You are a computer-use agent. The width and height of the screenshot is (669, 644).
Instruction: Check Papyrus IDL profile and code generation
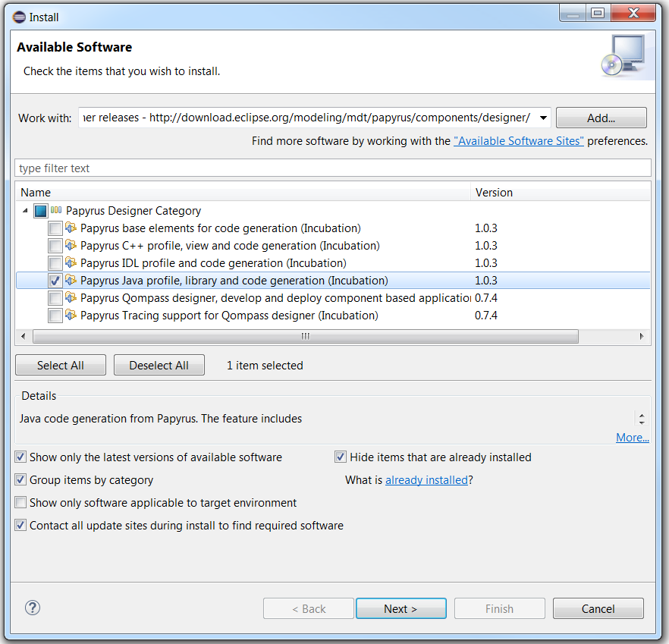pos(55,263)
